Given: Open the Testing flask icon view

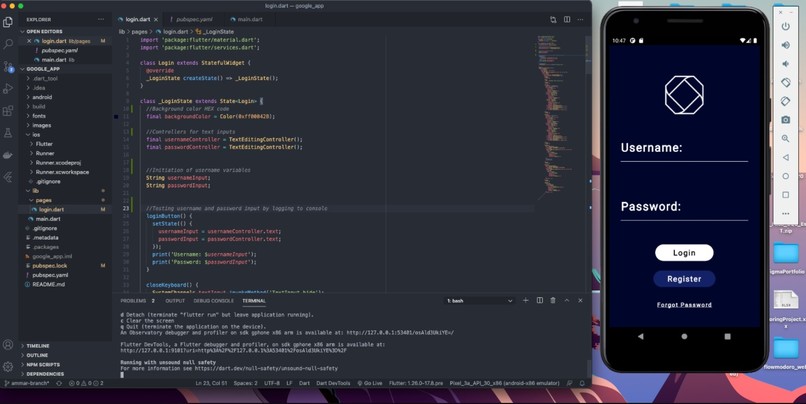Looking at the screenshot, I should 8,133.
